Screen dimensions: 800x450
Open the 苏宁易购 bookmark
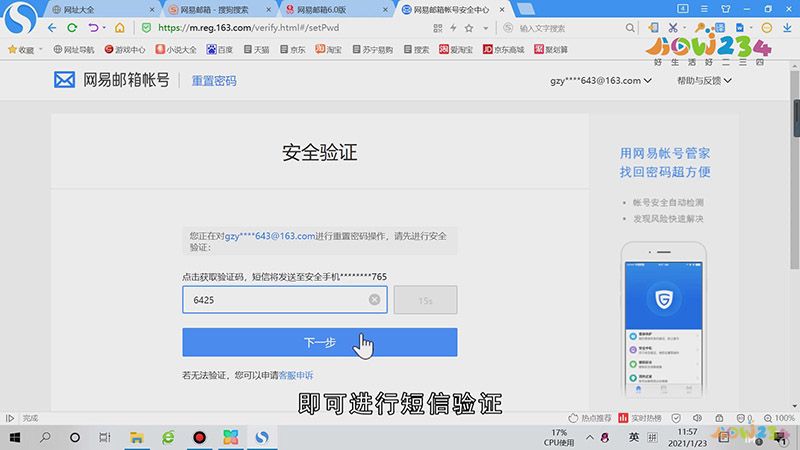(372, 49)
